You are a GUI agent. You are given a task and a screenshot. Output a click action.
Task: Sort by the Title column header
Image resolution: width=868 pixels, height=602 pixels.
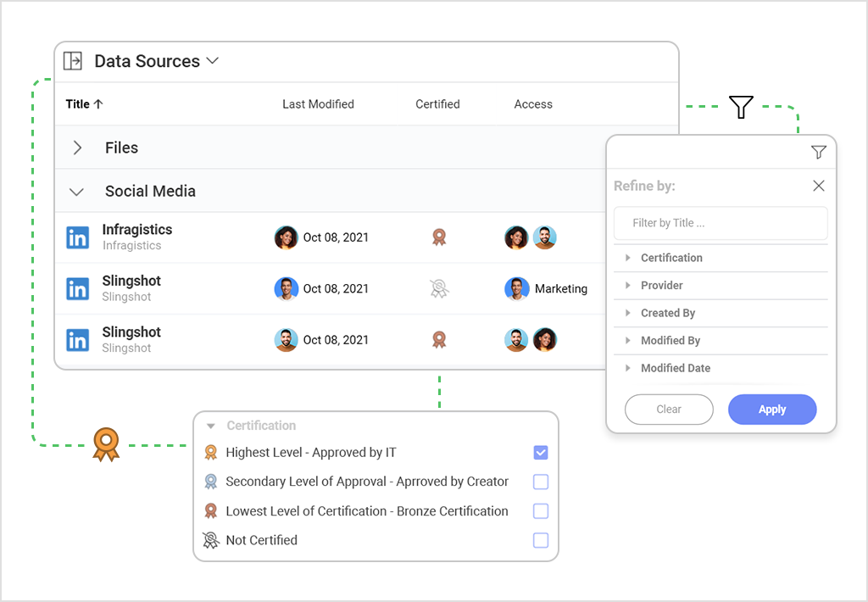tap(77, 104)
